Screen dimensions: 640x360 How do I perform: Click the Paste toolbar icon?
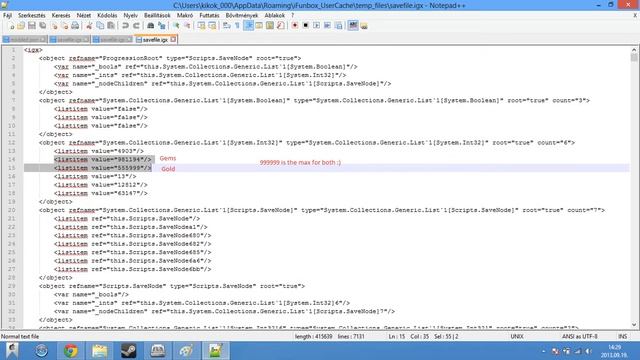click(111, 26)
